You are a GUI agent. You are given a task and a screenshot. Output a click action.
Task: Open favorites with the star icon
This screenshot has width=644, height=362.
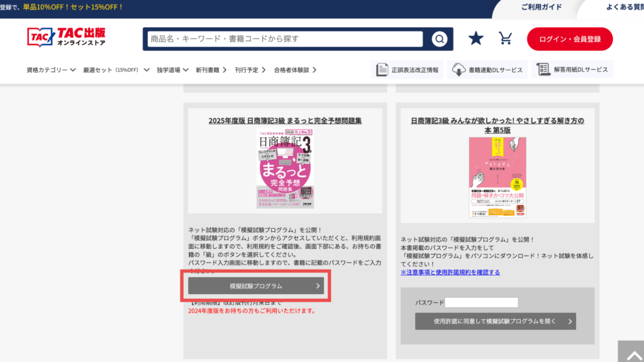click(x=475, y=39)
